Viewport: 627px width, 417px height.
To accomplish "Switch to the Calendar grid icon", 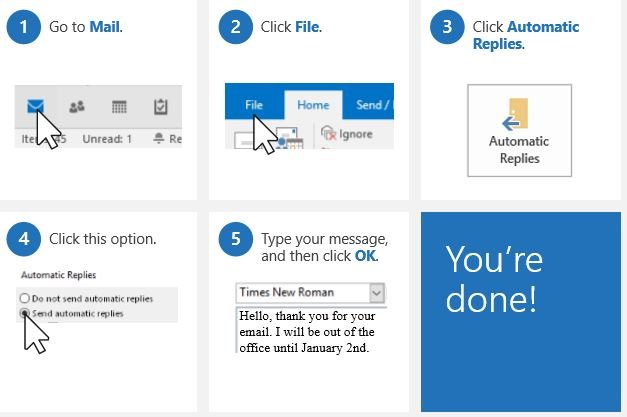I will (x=118, y=107).
